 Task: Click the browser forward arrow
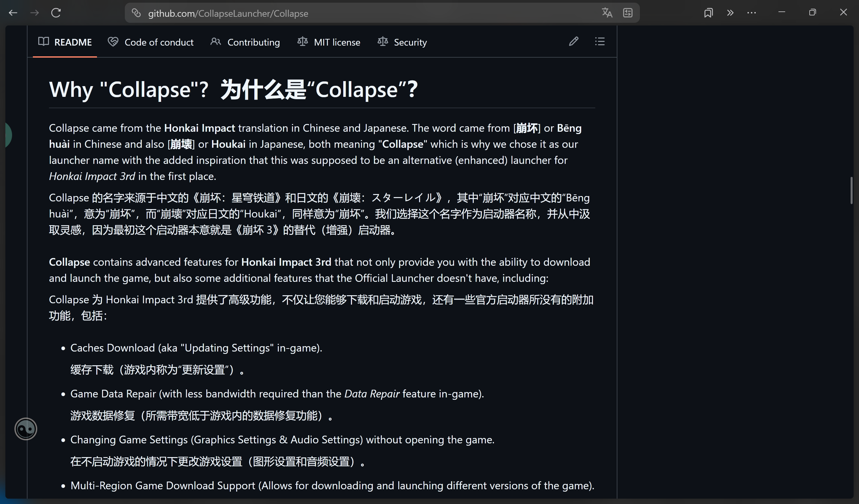[35, 13]
